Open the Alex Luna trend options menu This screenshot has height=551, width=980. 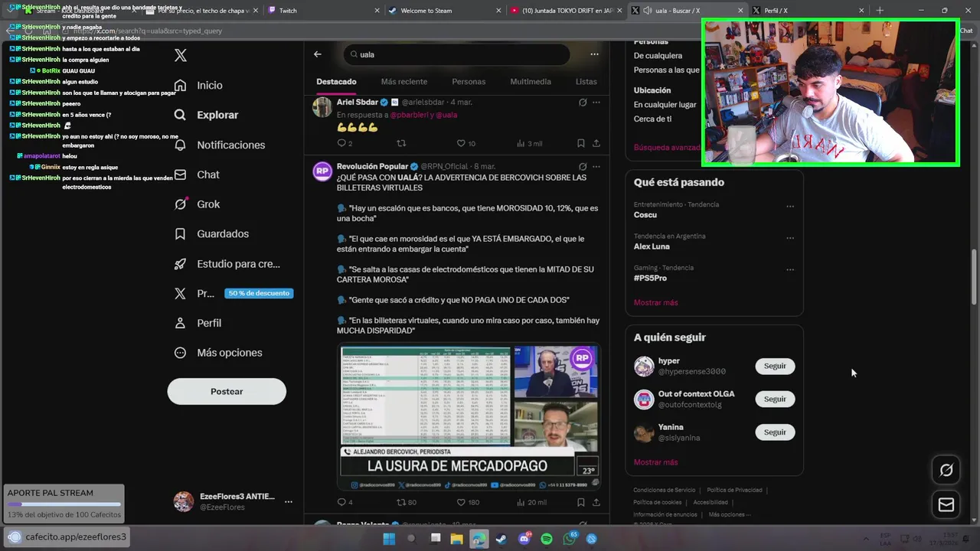(790, 238)
